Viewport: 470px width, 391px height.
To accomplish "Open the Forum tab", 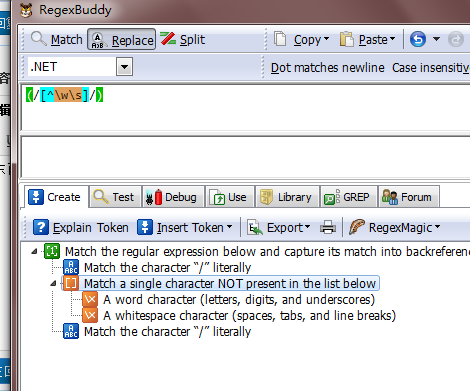I will pos(408,197).
